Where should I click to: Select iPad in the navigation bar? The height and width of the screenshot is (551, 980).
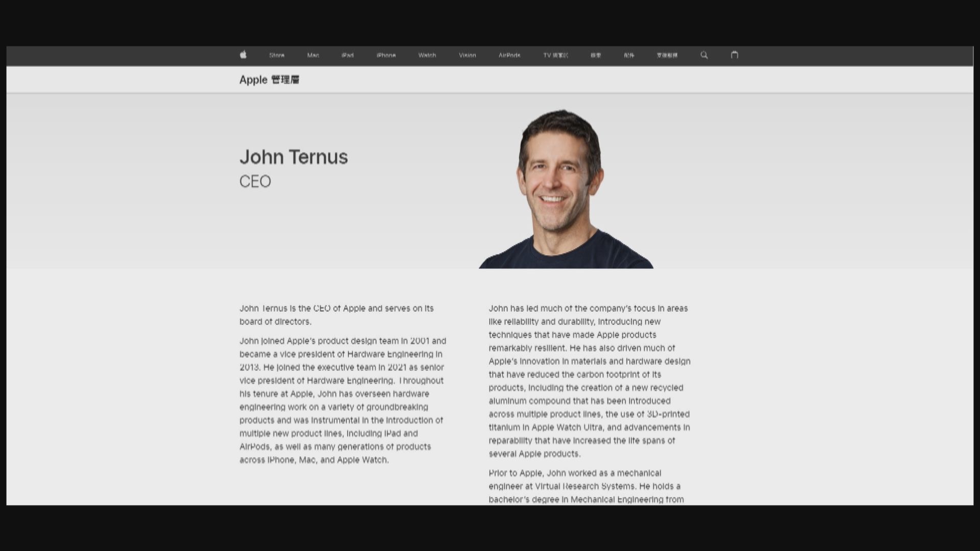pyautogui.click(x=348, y=55)
